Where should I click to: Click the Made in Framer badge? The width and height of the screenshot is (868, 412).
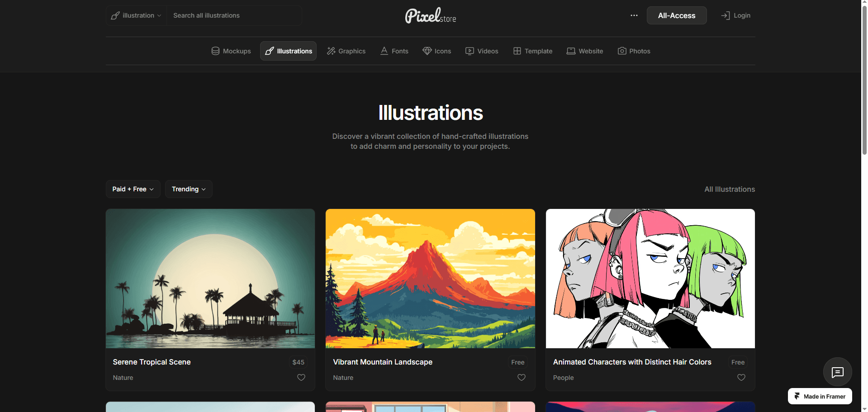820,396
